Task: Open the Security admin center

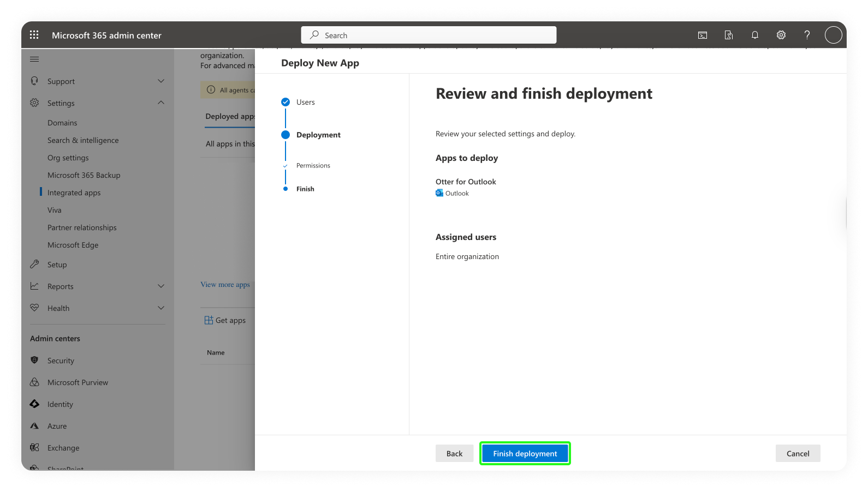Action: pyautogui.click(x=61, y=361)
